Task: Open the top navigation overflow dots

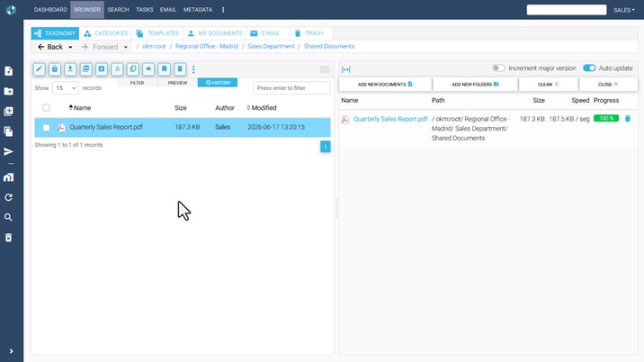Action: coord(223,10)
